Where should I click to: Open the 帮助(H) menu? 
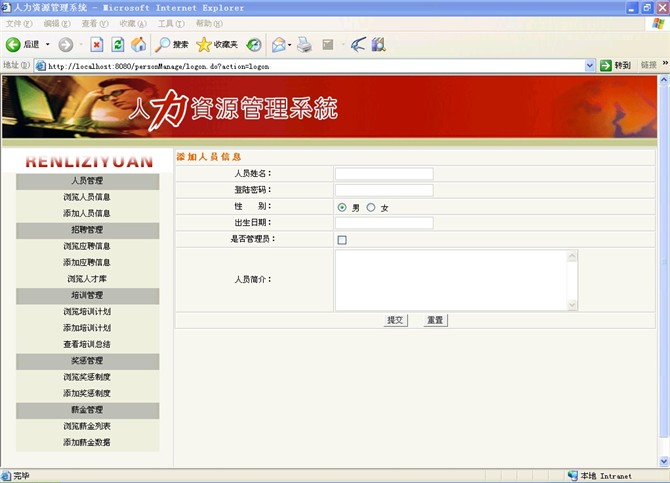(209, 24)
